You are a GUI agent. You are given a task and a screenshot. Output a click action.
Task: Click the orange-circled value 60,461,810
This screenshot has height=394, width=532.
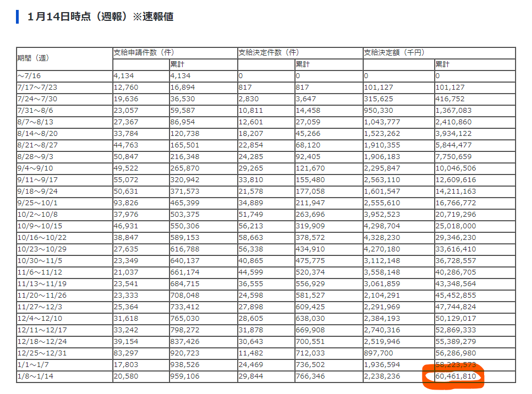(x=456, y=376)
